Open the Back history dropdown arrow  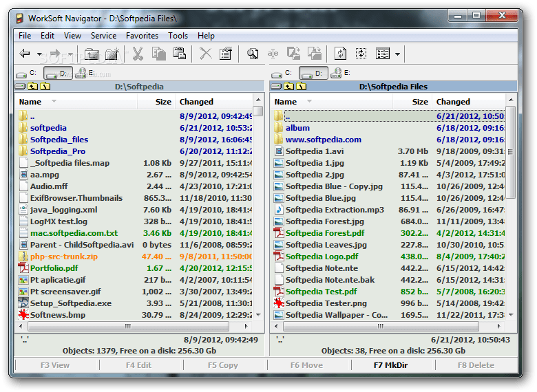[39, 54]
